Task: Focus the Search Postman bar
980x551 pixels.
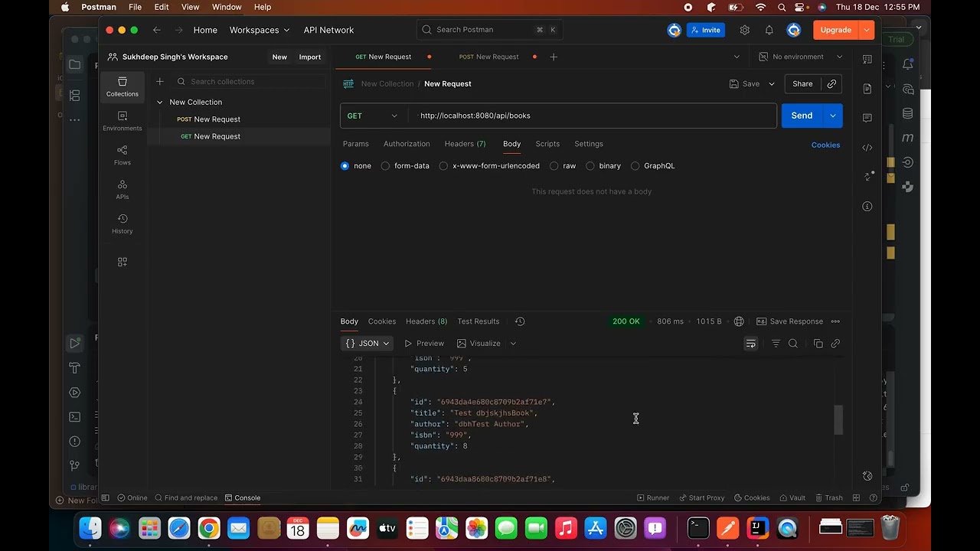Action: click(x=490, y=30)
